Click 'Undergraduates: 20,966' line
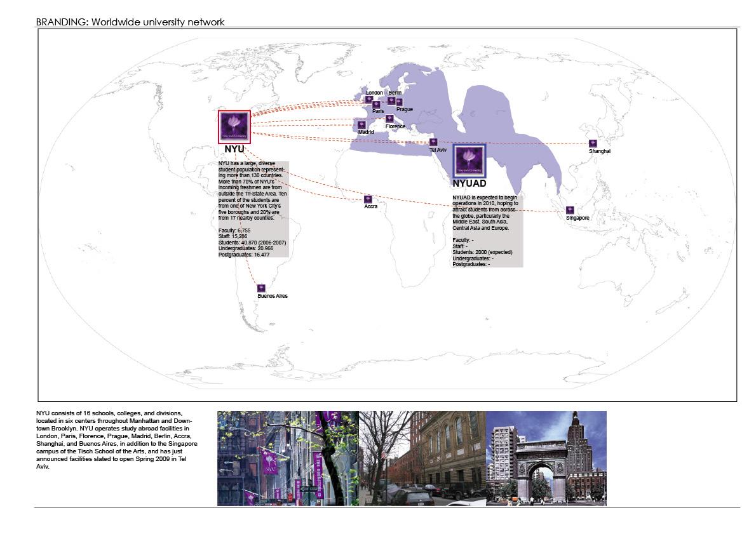Image resolution: width=756 pixels, height=534 pixels. (246, 249)
